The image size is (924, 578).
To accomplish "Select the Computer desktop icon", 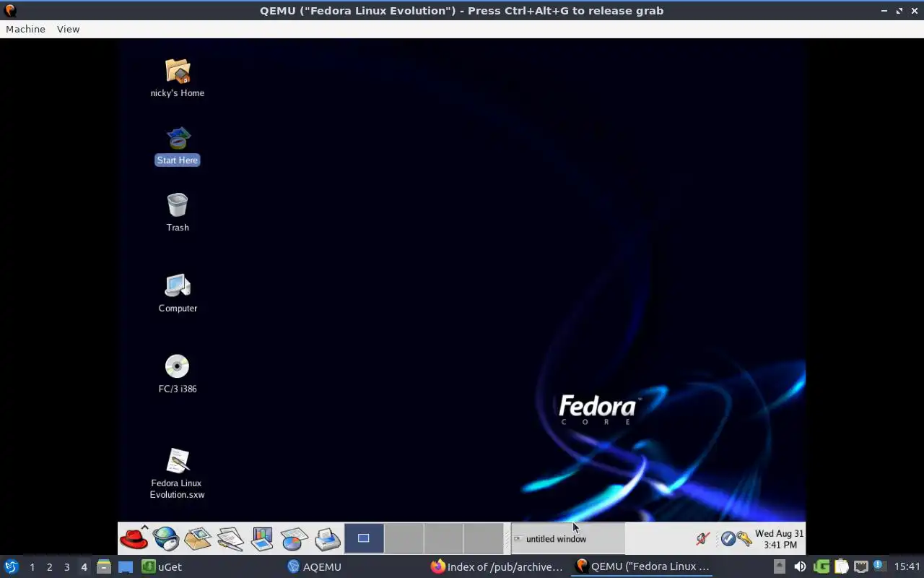I will (x=178, y=293).
